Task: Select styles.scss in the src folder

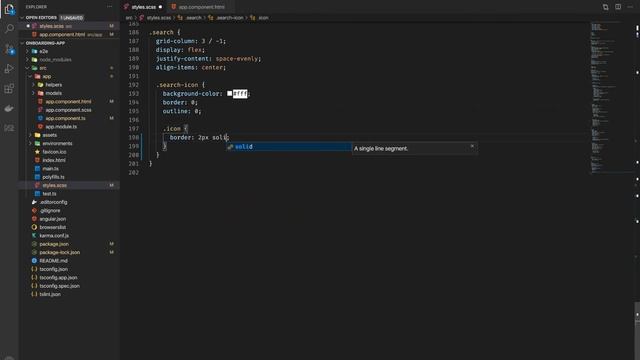Action: click(x=69, y=185)
